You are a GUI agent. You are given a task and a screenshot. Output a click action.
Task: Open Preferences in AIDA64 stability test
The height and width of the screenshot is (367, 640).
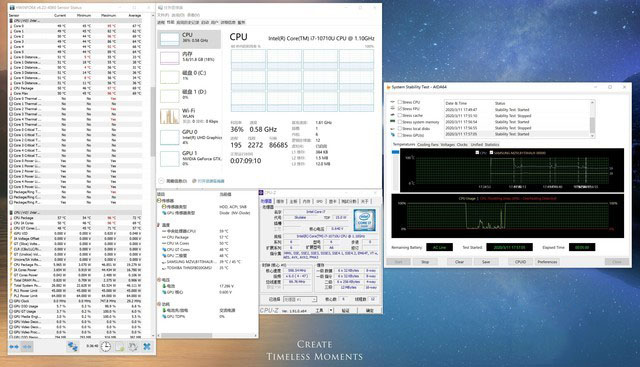pos(547,262)
